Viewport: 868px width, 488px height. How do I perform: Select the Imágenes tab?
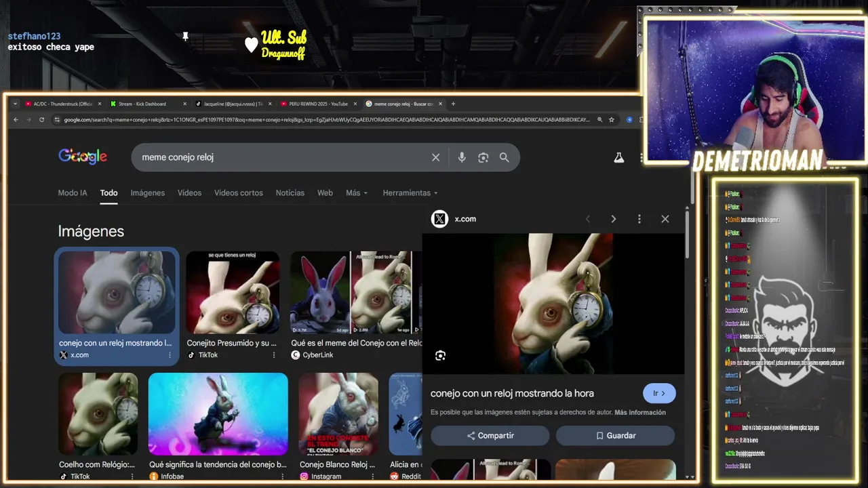(148, 192)
